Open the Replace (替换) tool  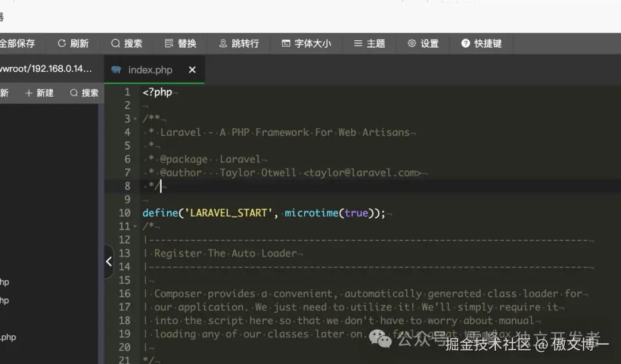181,44
